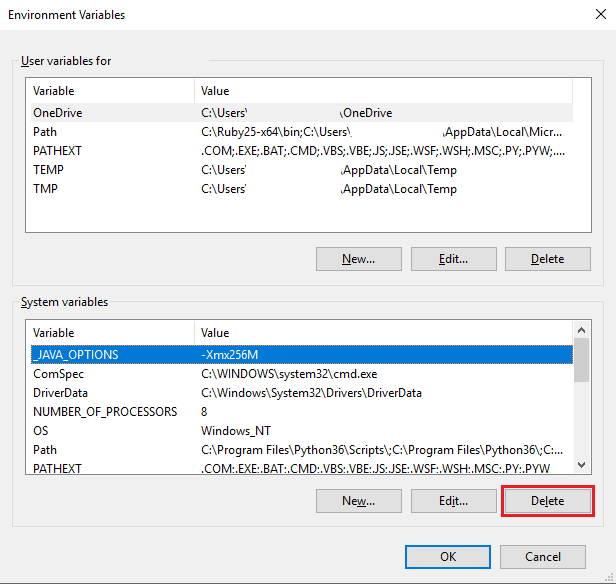This screenshot has height=584, width=616.
Task: Confirm changes with OK button
Action: (448, 557)
